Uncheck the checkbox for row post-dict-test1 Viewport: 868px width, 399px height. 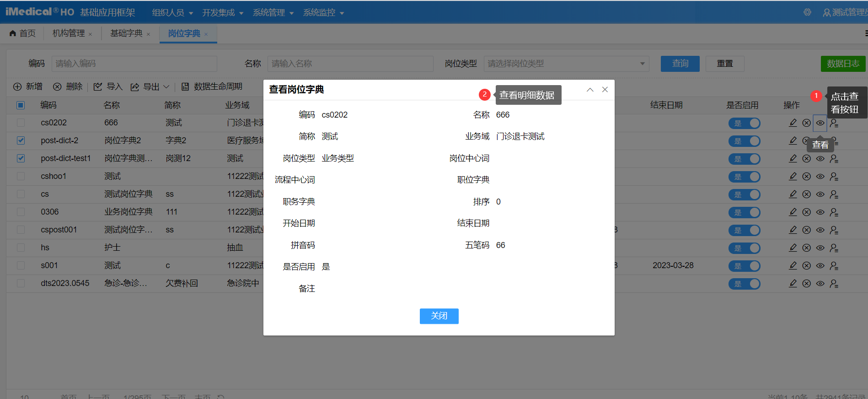[21, 158]
